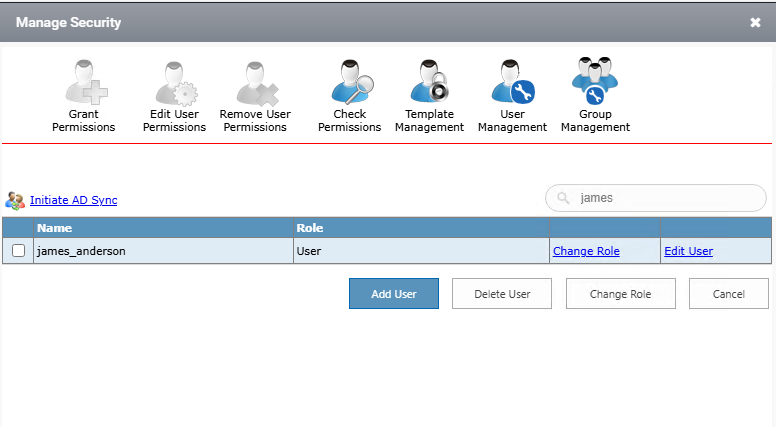Sort by the Name column header
The height and width of the screenshot is (427, 776).
coord(55,228)
